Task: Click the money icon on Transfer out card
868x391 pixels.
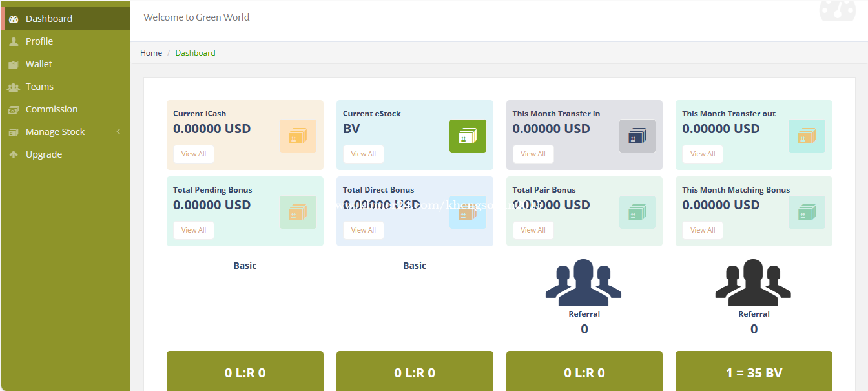Action: click(807, 136)
